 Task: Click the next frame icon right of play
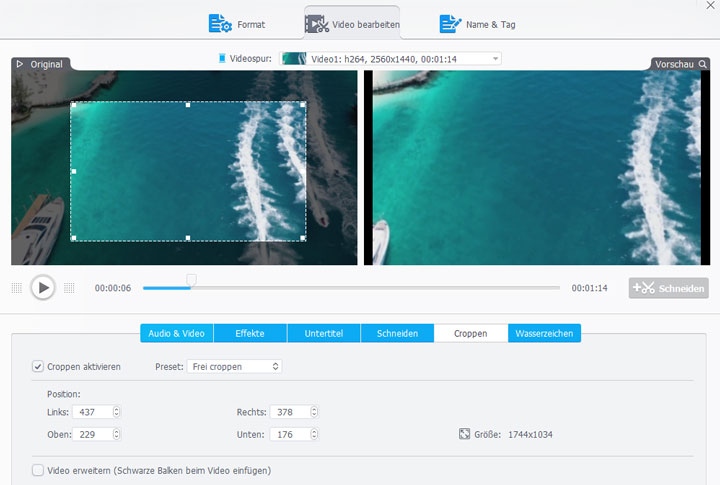click(69, 288)
